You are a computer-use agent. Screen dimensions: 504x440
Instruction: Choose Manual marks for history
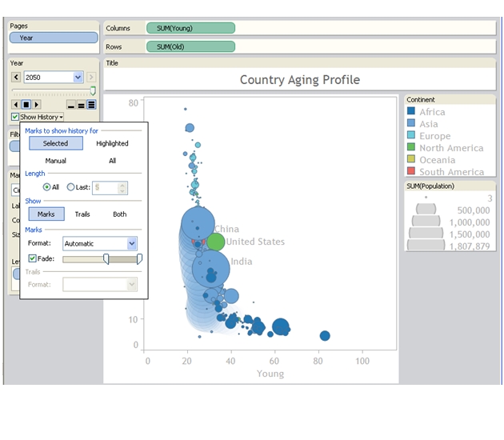point(56,161)
